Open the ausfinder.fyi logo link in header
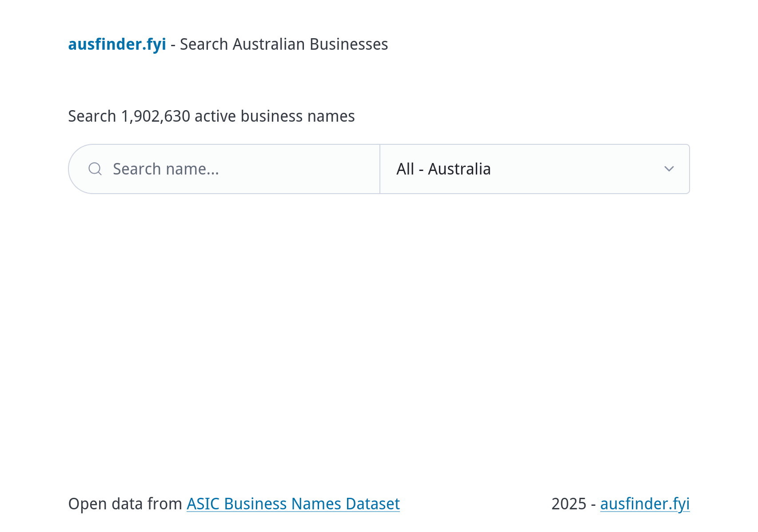758x532 pixels. [117, 44]
